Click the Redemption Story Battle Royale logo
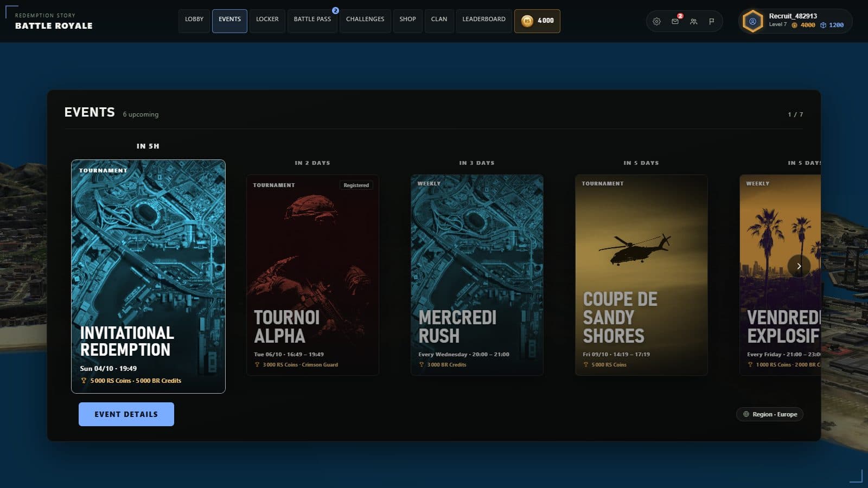This screenshot has height=488, width=868. pyautogui.click(x=54, y=22)
